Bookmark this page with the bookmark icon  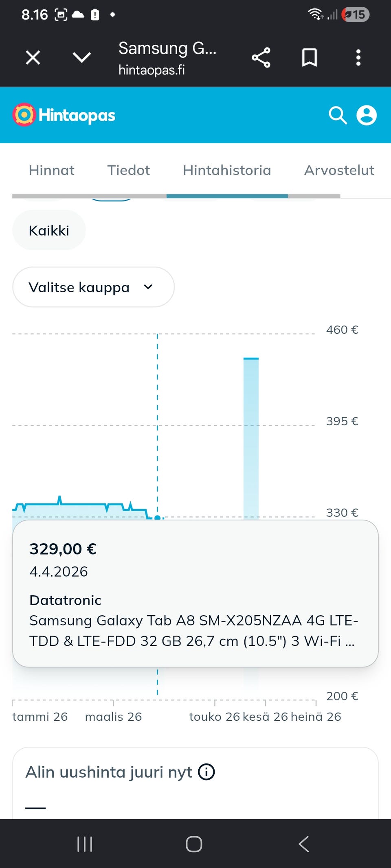310,57
